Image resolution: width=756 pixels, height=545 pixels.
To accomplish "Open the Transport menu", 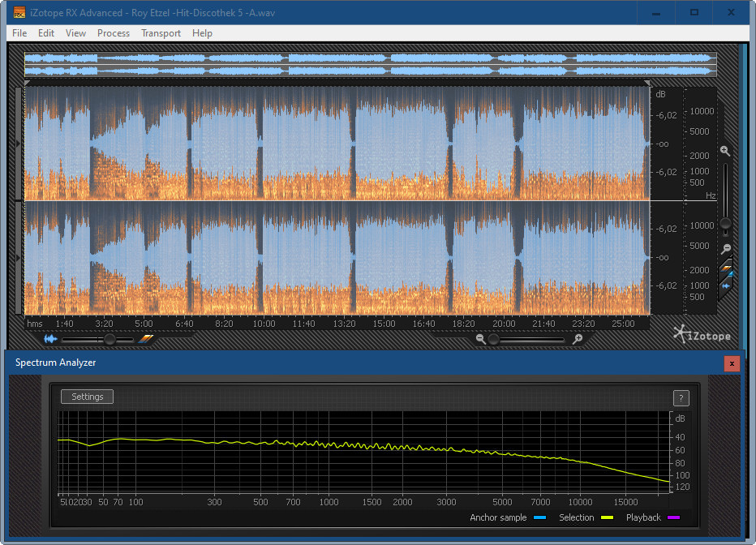I will 161,33.
